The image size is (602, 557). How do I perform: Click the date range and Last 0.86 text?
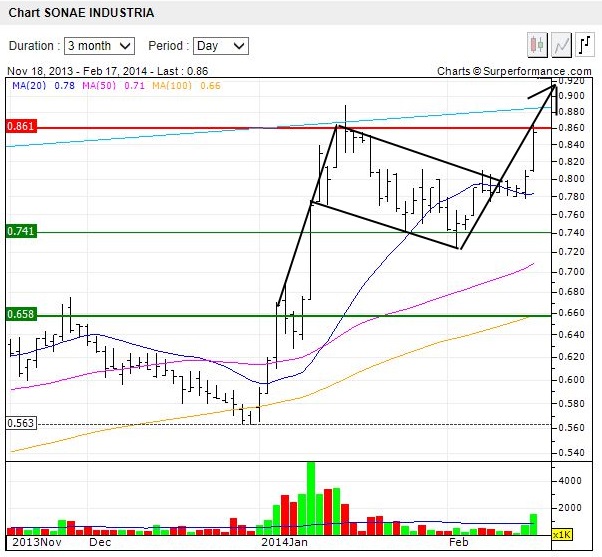[x=108, y=71]
